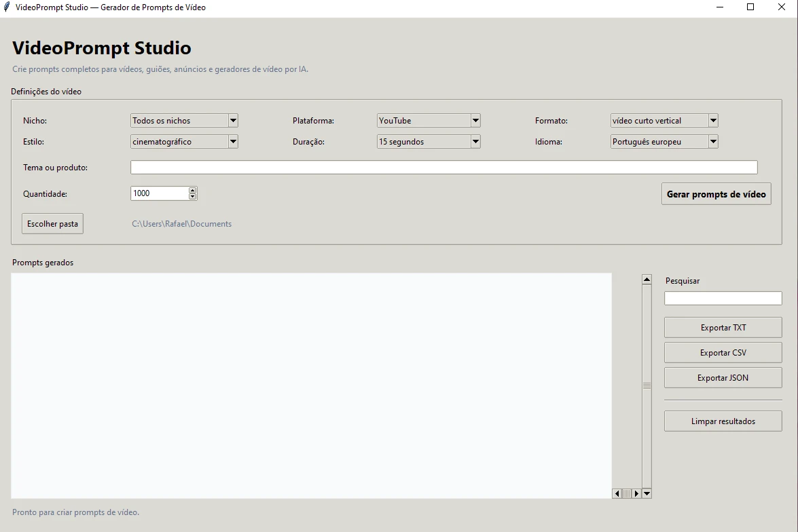
Task: Focus the 'Tema ou produto' input field
Action: 443,168
